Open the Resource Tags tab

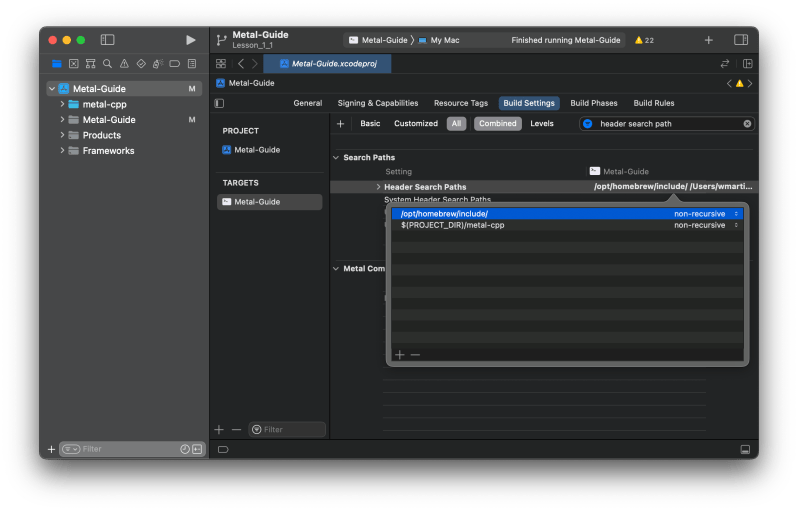[461, 103]
